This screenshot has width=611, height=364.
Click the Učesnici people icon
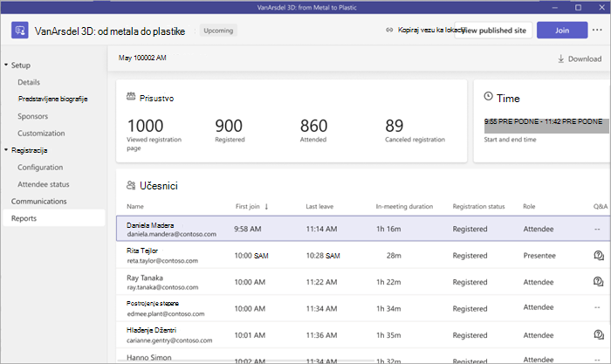131,186
